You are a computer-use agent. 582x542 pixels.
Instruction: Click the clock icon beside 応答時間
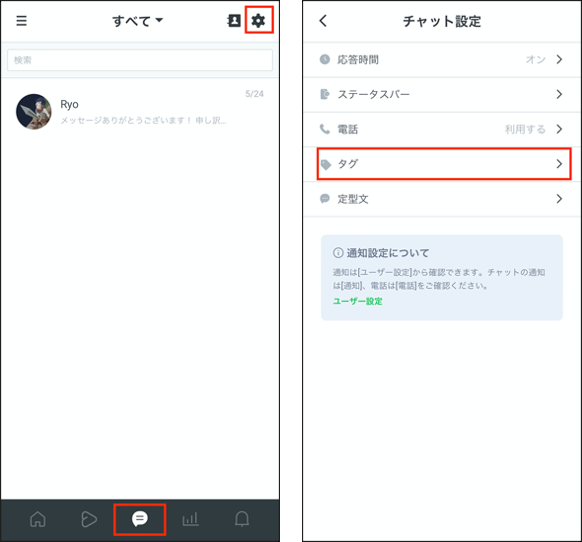pos(325,59)
